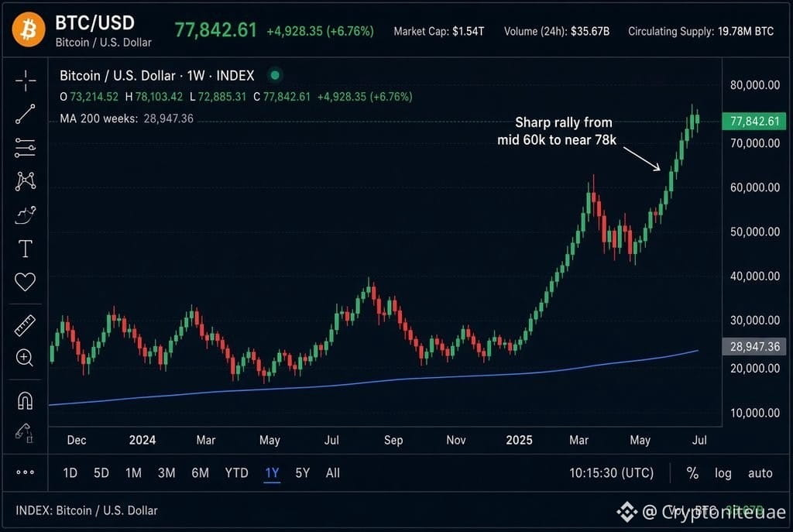Viewport: 793px width, 532px height.
Task: Click the 10,000.00 price axis label
Action: [755, 413]
